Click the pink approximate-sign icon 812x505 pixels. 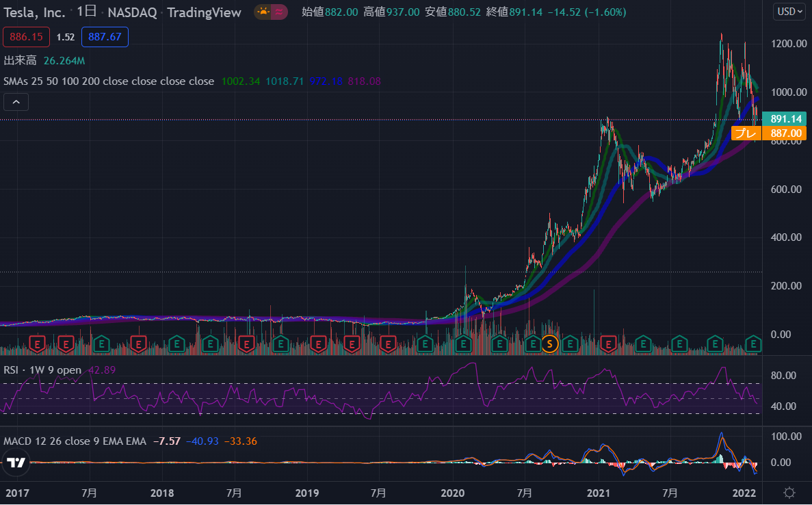(279, 12)
